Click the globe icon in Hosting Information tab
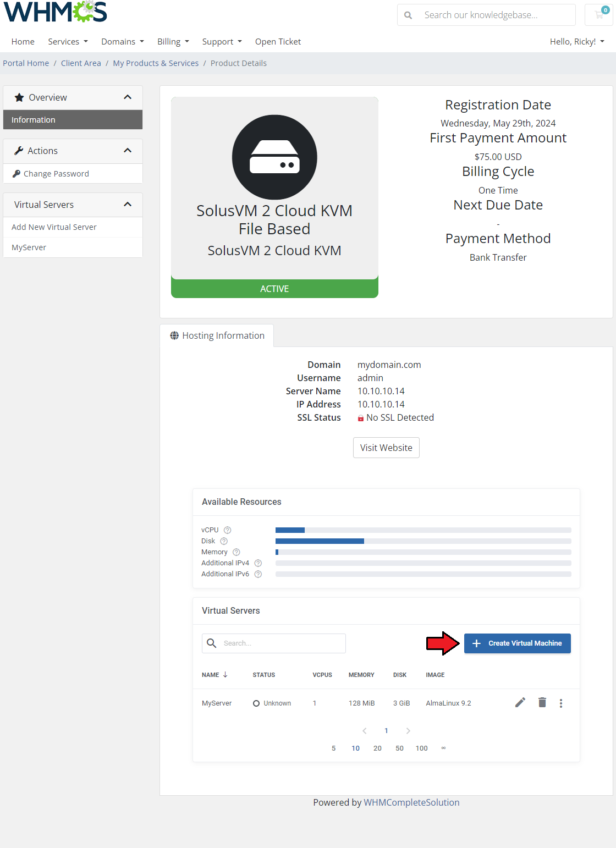Viewport: 616px width, 848px height. coord(174,335)
